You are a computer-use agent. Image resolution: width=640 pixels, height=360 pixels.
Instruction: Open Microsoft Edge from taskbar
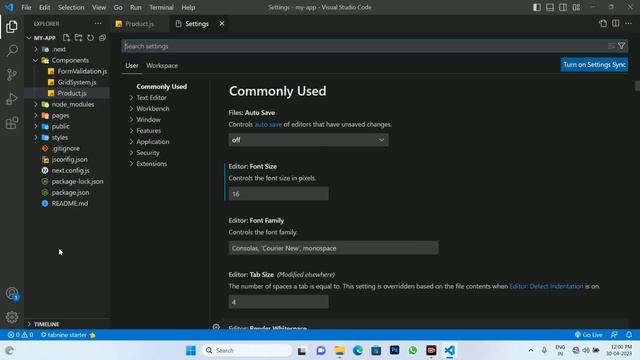[x=358, y=350]
